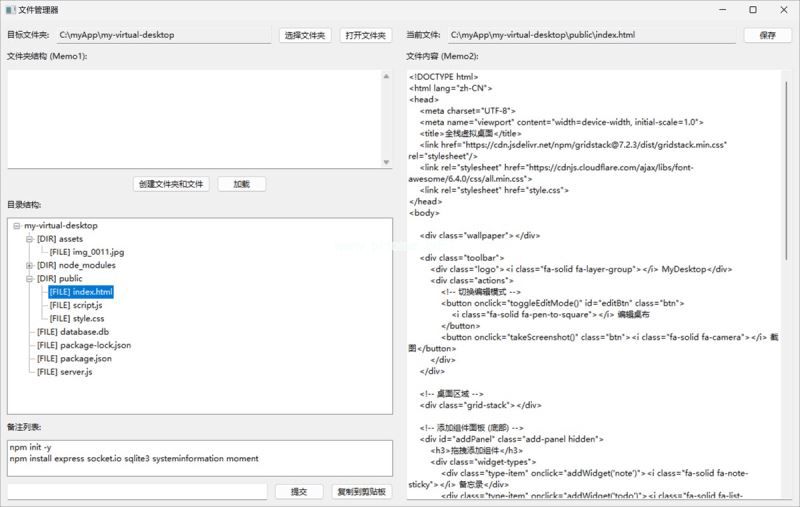Collapse the assets directory node
Viewport: 800px width, 507px height.
pyautogui.click(x=30, y=239)
